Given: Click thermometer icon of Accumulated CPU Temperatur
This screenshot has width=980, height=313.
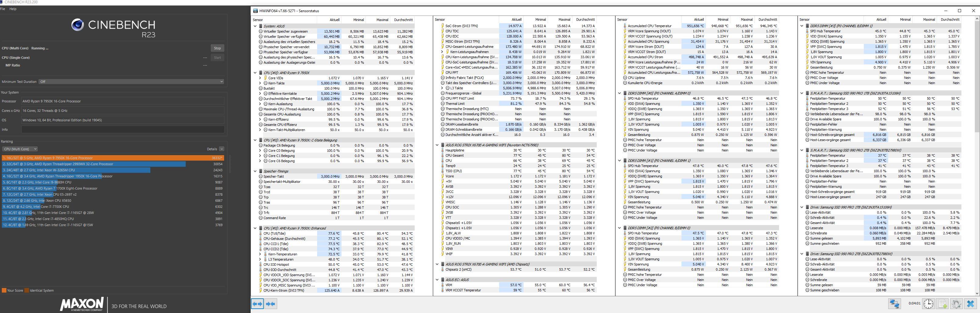Looking at the screenshot, I should 625,26.
